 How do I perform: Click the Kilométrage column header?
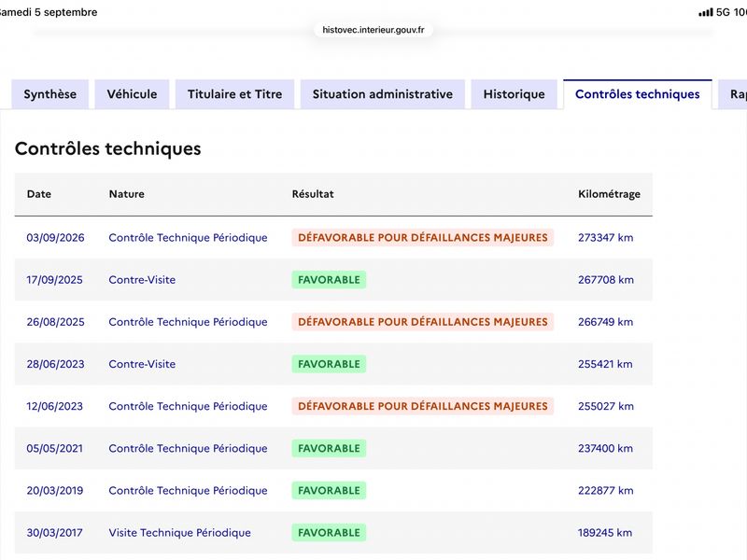pos(609,194)
